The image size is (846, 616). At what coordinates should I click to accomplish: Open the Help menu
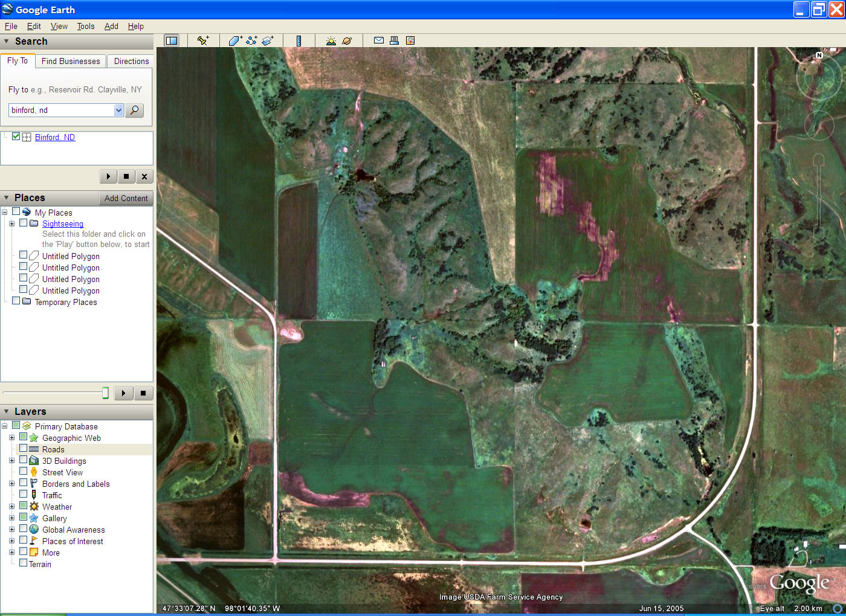click(136, 26)
